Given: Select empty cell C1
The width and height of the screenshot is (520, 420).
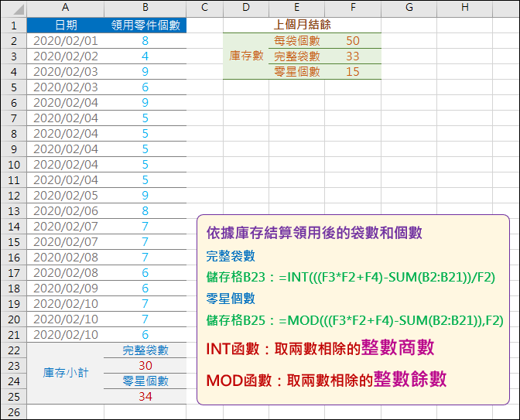Looking at the screenshot, I should tap(204, 26).
